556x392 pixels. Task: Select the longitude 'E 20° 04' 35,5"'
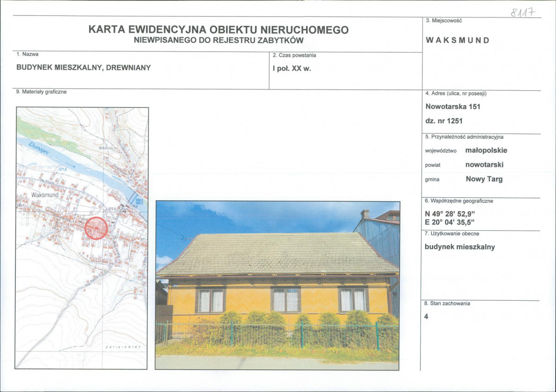[450, 222]
